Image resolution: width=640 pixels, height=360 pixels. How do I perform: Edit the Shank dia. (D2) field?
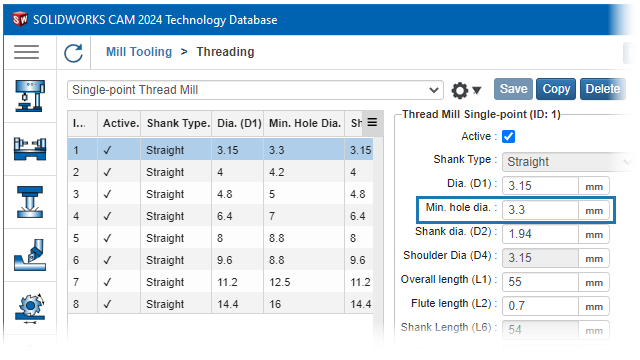[540, 234]
